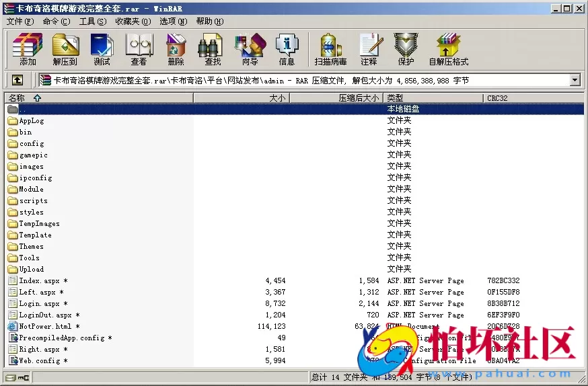
Task: Open the File (文件) menu
Action: 20,22
